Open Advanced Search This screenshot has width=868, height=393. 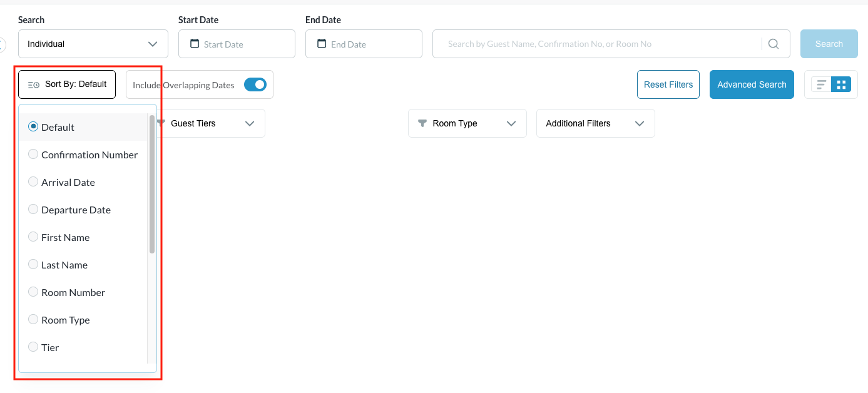click(752, 84)
